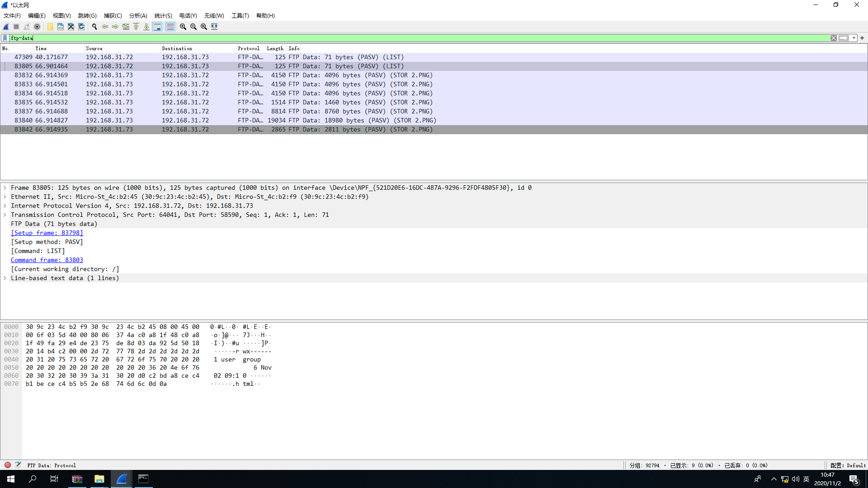868x488 pixels.
Task: Click the ftp-data display filter field
Action: [407, 38]
